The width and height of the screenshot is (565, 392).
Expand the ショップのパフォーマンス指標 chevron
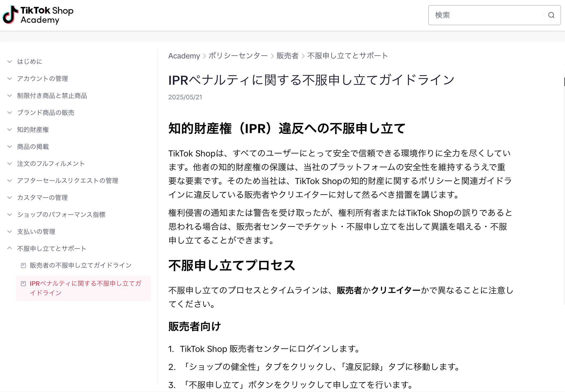(x=10, y=214)
